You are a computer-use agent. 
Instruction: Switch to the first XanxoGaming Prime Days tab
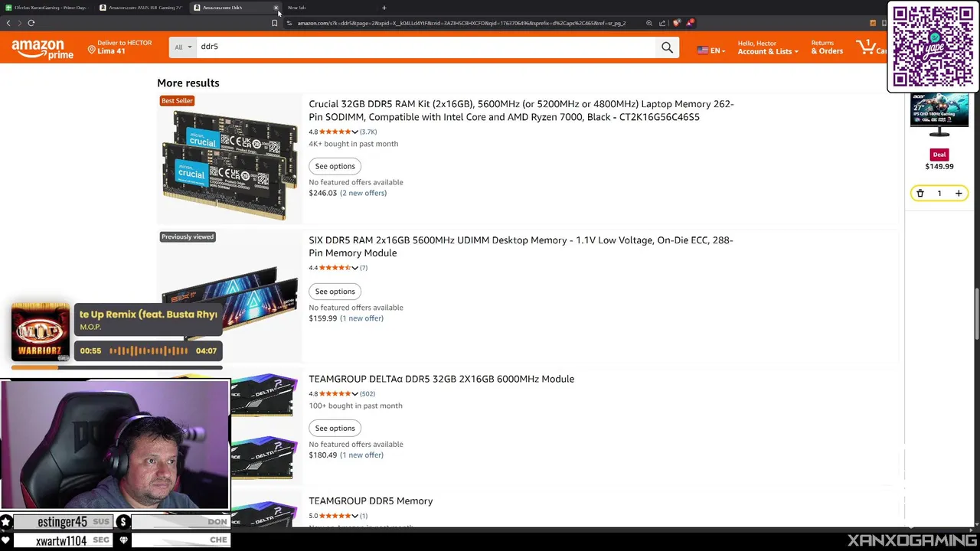pyautogui.click(x=47, y=8)
